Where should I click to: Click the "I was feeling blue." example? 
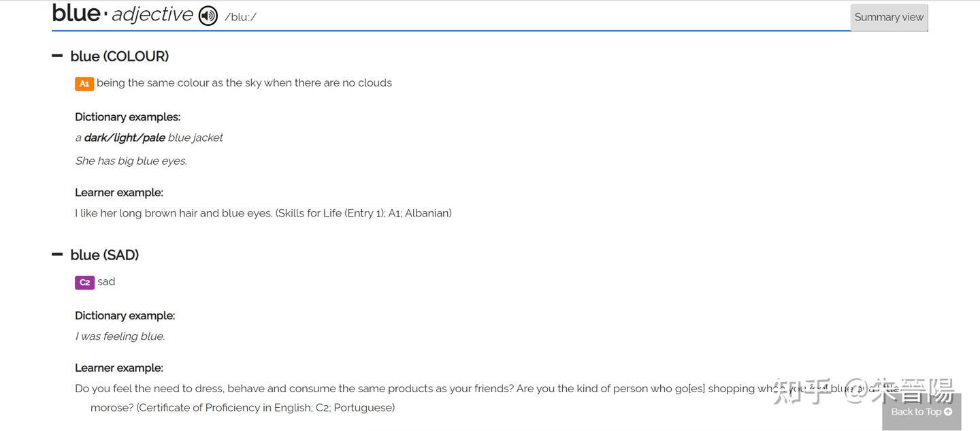pos(120,336)
